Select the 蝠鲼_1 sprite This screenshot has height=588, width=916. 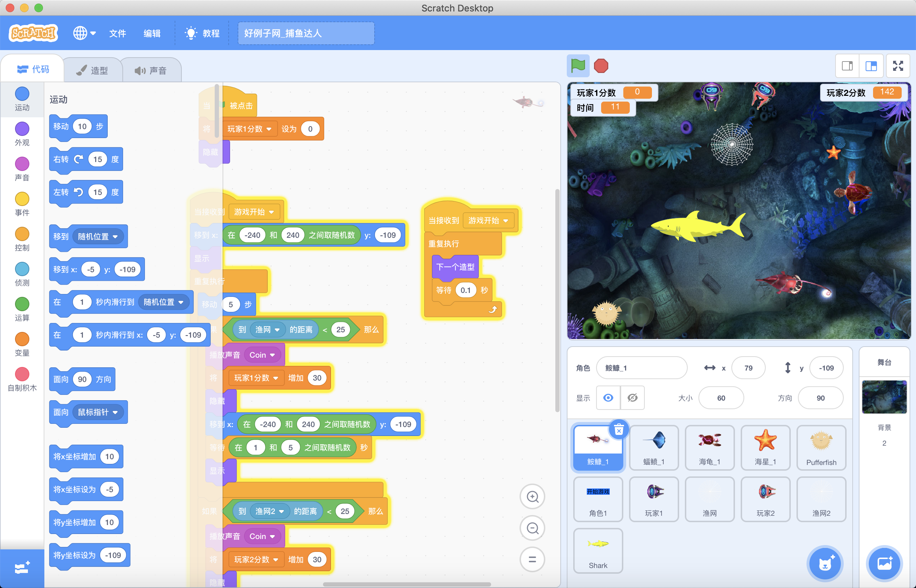point(654,447)
